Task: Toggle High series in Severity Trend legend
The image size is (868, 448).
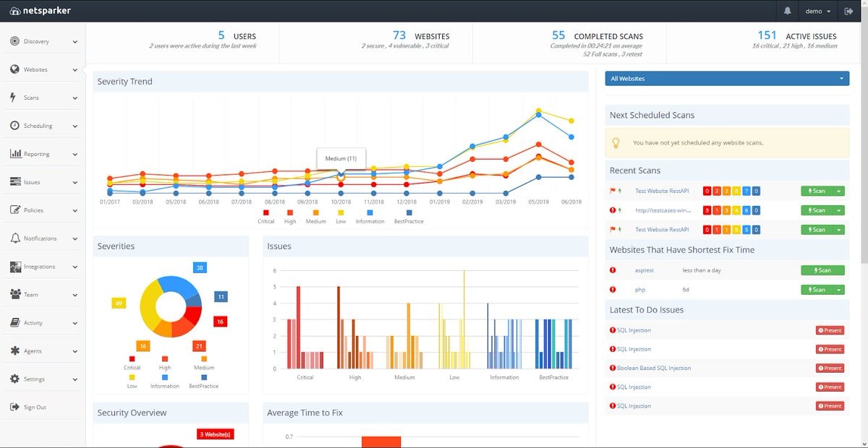Action: [x=290, y=217]
